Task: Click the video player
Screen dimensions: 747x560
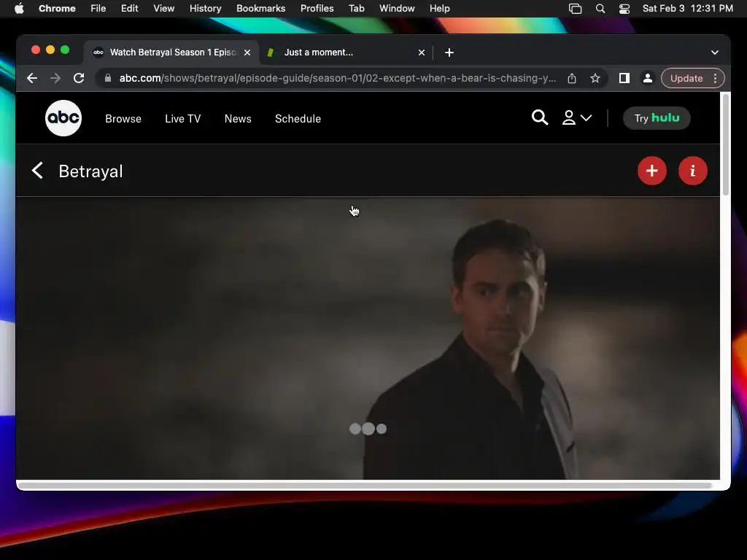Action: click(368, 338)
